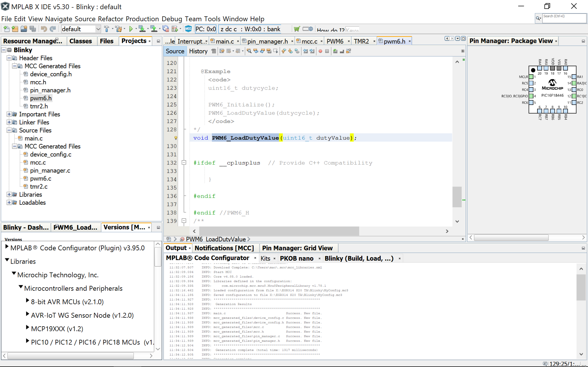Toggle bookmark on current line
This screenshot has width=588, height=367.
(297, 51)
